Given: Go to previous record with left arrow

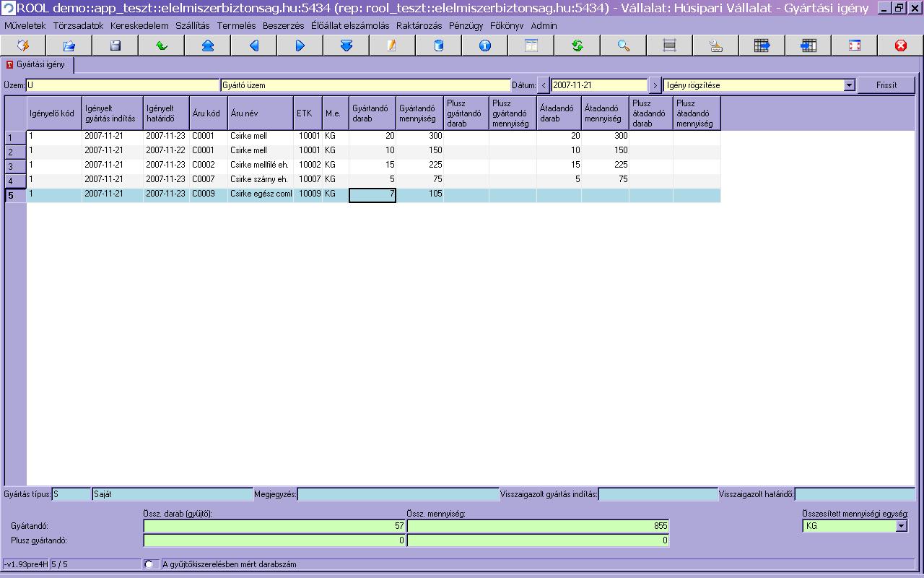Looking at the screenshot, I should pyautogui.click(x=253, y=46).
